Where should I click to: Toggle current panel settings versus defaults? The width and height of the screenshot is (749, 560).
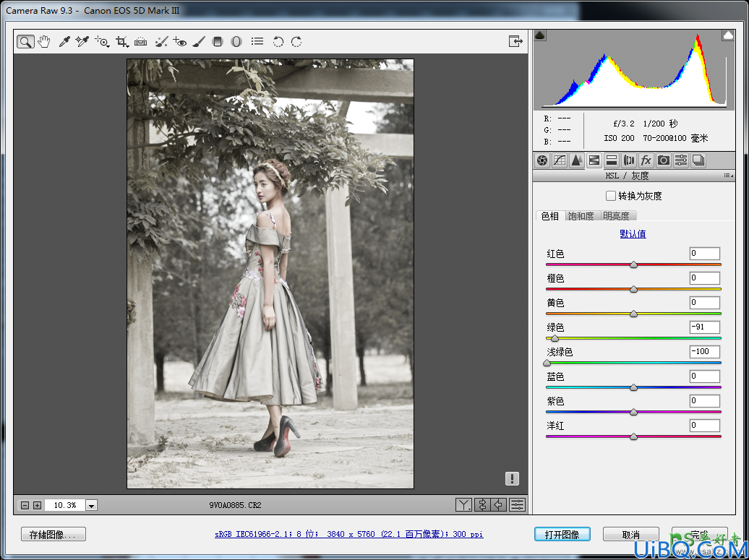click(518, 504)
